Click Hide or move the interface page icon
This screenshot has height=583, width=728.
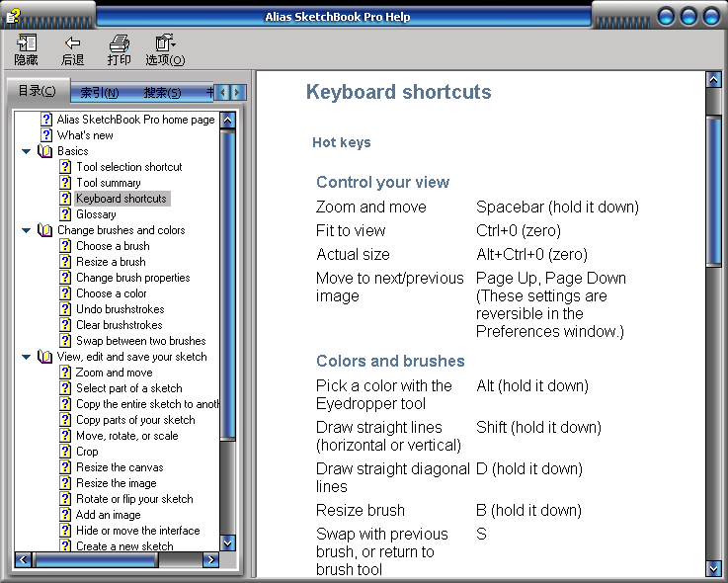pyautogui.click(x=65, y=530)
